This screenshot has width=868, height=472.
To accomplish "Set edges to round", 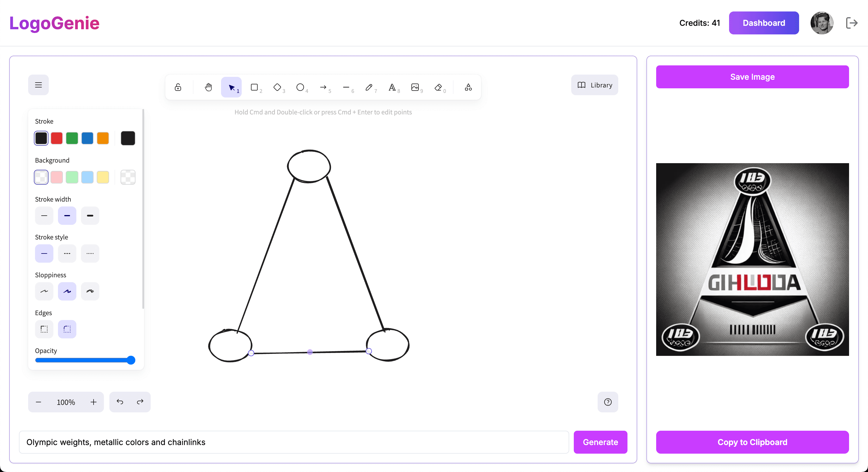I will 67,329.
